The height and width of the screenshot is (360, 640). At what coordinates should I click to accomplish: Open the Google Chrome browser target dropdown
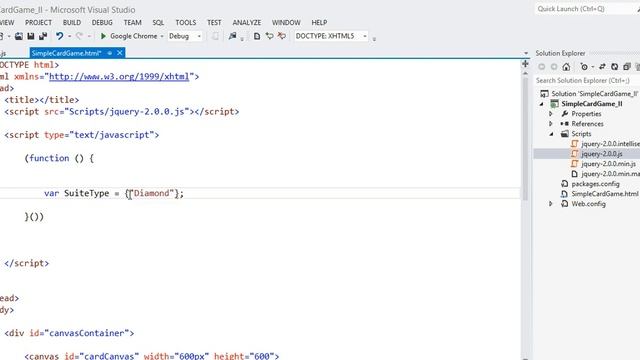tap(162, 36)
